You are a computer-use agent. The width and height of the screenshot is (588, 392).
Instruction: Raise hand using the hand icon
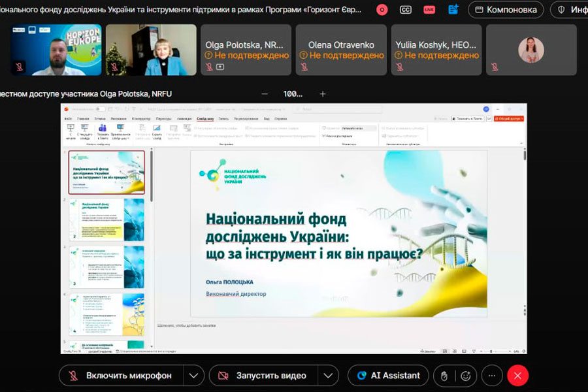pyautogui.click(x=444, y=376)
